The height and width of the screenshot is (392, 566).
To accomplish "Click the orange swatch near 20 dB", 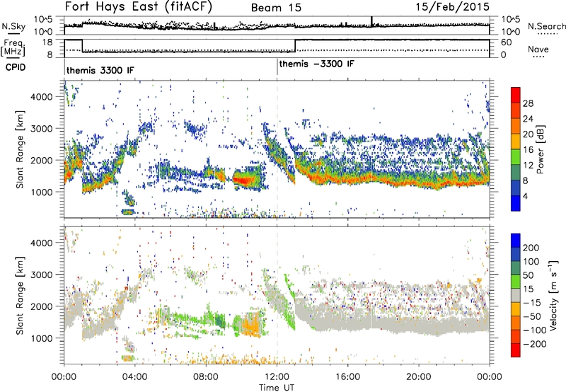I will (x=516, y=126).
